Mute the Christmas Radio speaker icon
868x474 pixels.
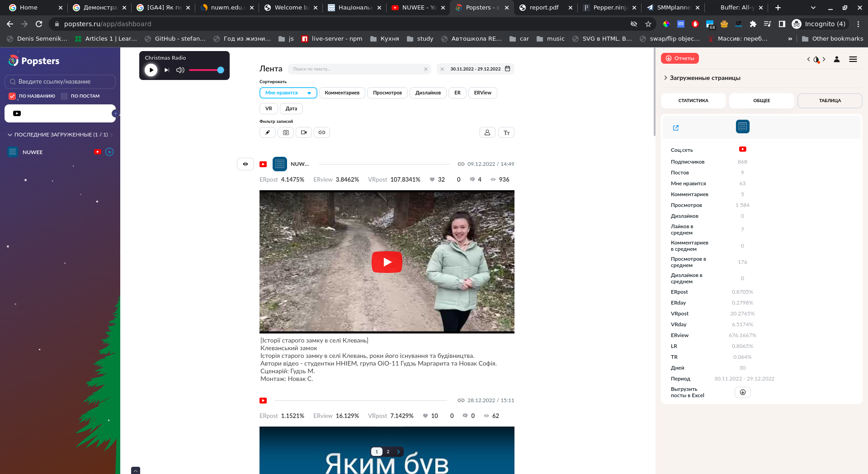[180, 70]
